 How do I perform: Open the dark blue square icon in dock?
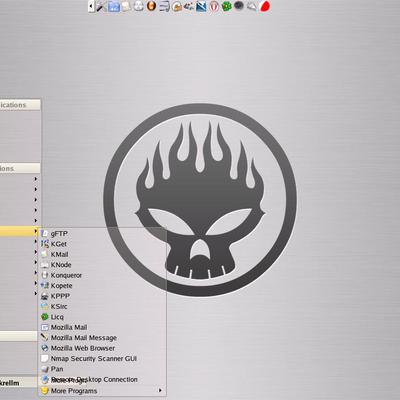tap(201, 6)
